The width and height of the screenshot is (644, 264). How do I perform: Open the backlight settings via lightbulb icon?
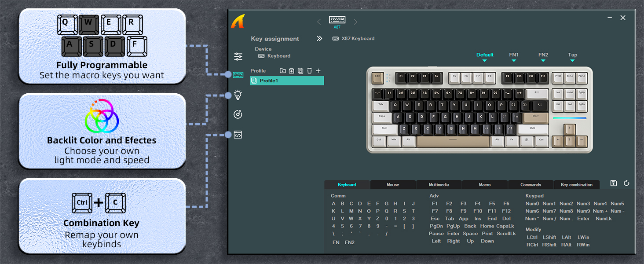click(238, 95)
